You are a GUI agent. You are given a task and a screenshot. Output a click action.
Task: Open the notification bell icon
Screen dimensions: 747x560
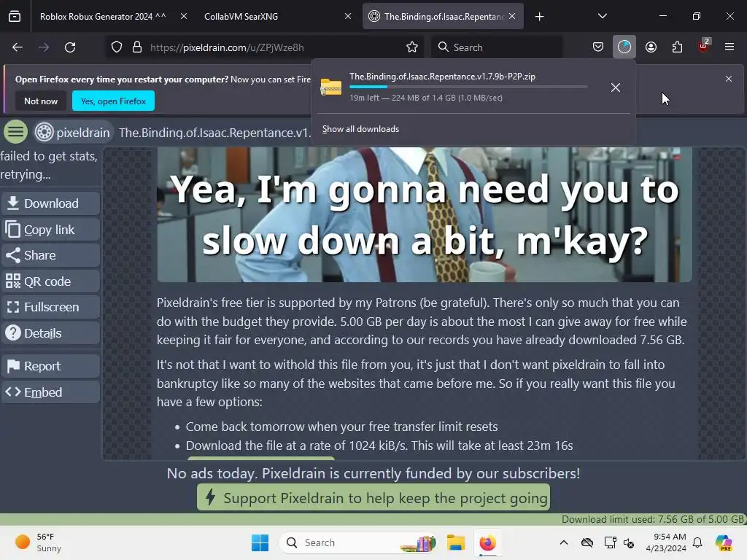(697, 542)
